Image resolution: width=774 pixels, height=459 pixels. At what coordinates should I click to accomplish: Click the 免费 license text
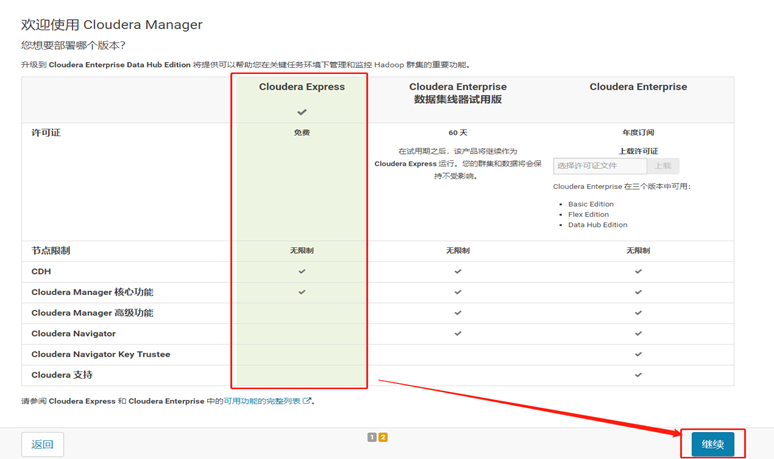pyautogui.click(x=302, y=133)
